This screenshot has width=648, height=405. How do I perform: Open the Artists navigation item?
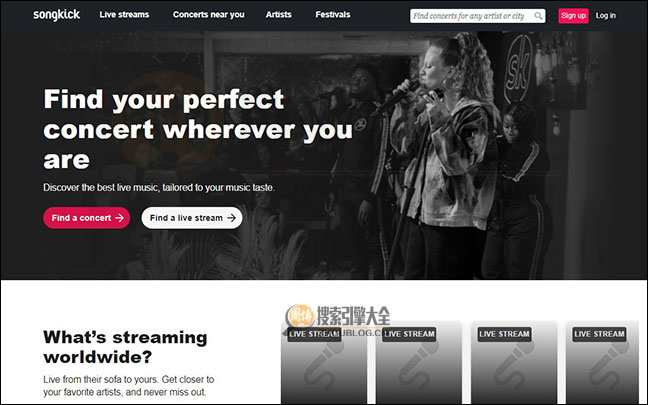(279, 14)
